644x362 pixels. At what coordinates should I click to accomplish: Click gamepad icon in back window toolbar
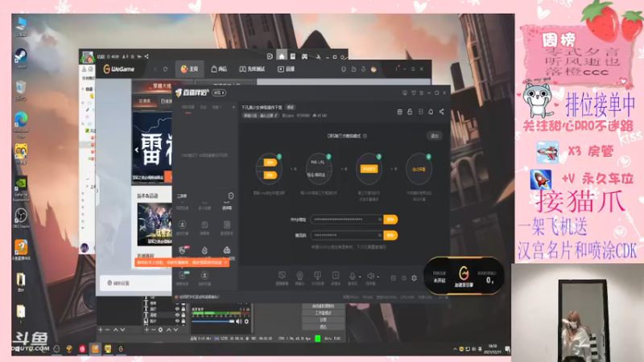tap(304, 56)
